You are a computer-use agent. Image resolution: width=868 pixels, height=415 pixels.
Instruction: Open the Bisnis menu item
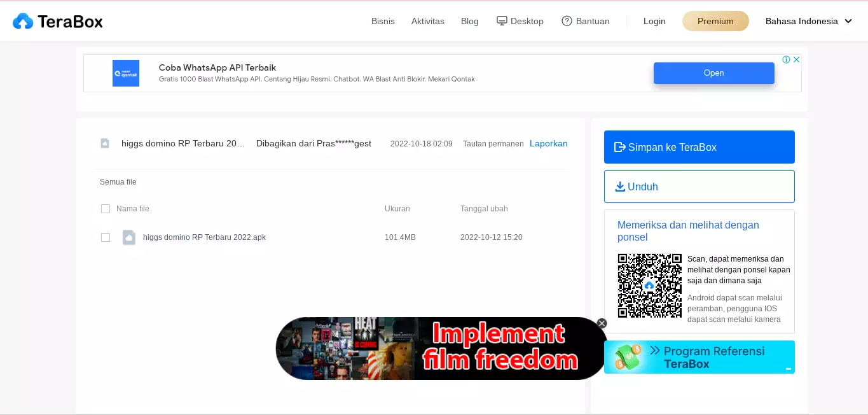[x=383, y=21]
